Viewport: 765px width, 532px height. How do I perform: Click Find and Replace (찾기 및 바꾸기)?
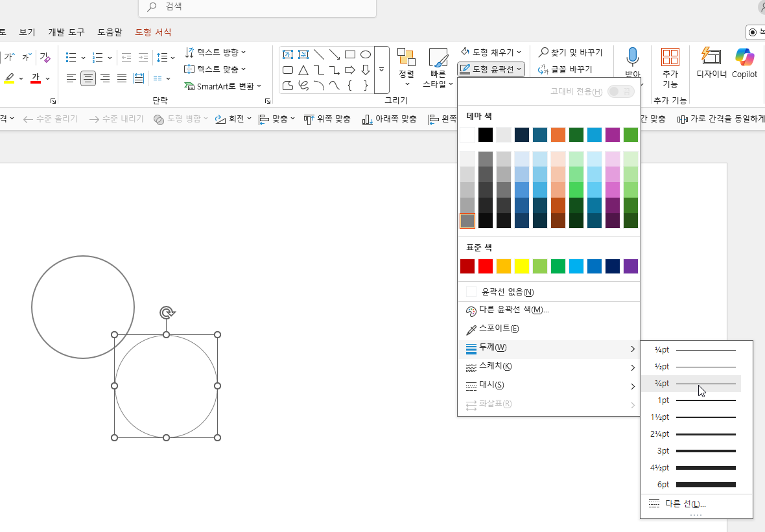571,52
